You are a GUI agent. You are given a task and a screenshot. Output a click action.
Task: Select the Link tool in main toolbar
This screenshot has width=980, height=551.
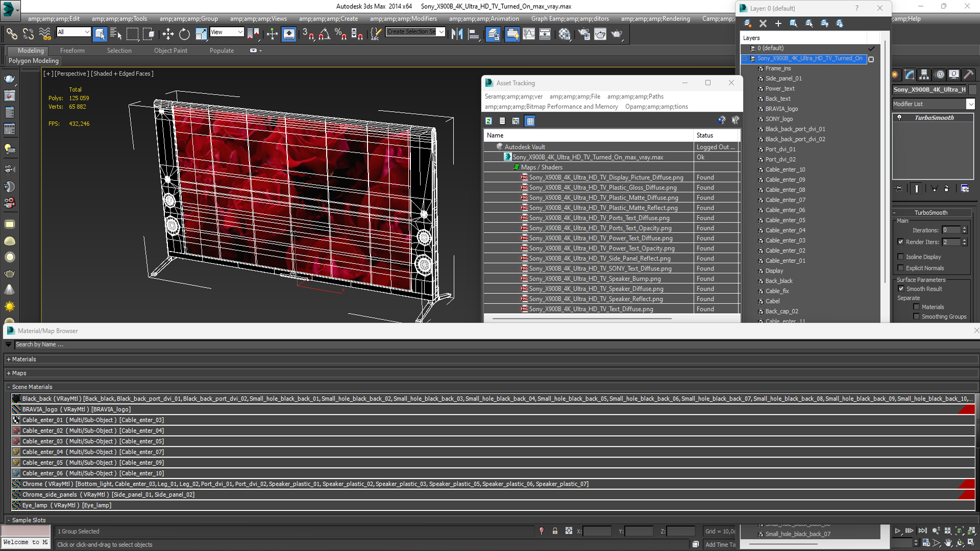11,34
